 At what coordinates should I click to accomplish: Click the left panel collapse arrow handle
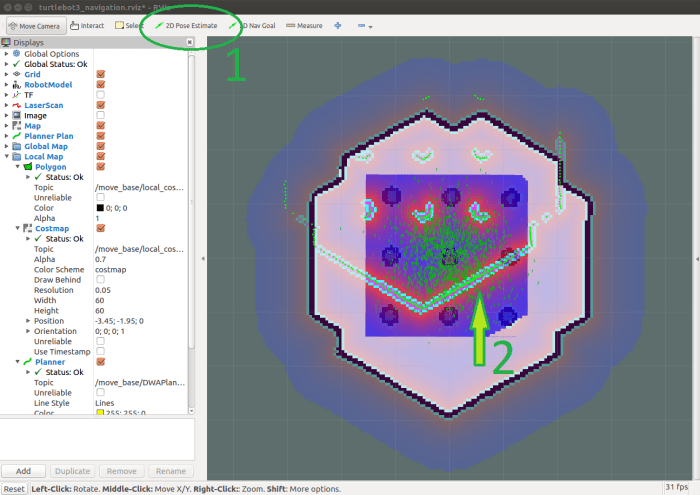(203, 258)
